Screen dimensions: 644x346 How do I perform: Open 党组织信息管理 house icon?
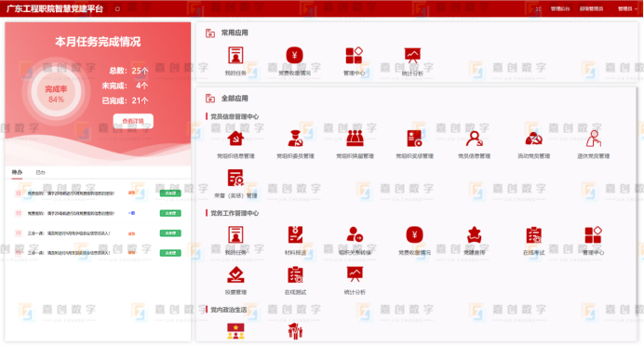click(x=235, y=139)
